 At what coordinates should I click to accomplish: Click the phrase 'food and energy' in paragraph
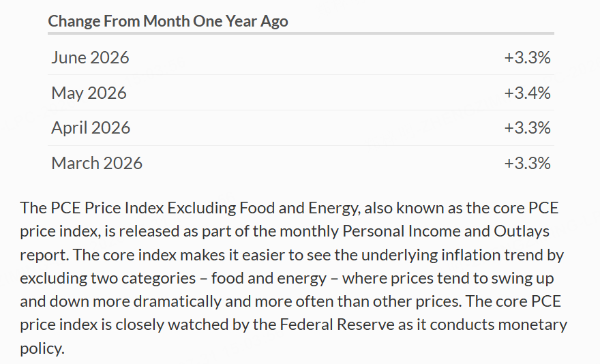click(269, 278)
